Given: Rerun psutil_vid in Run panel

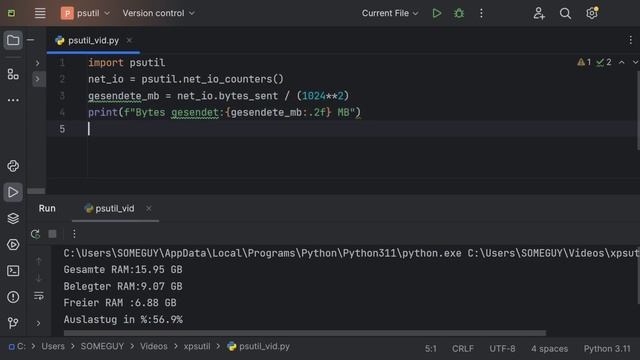Looking at the screenshot, I should click(x=36, y=234).
